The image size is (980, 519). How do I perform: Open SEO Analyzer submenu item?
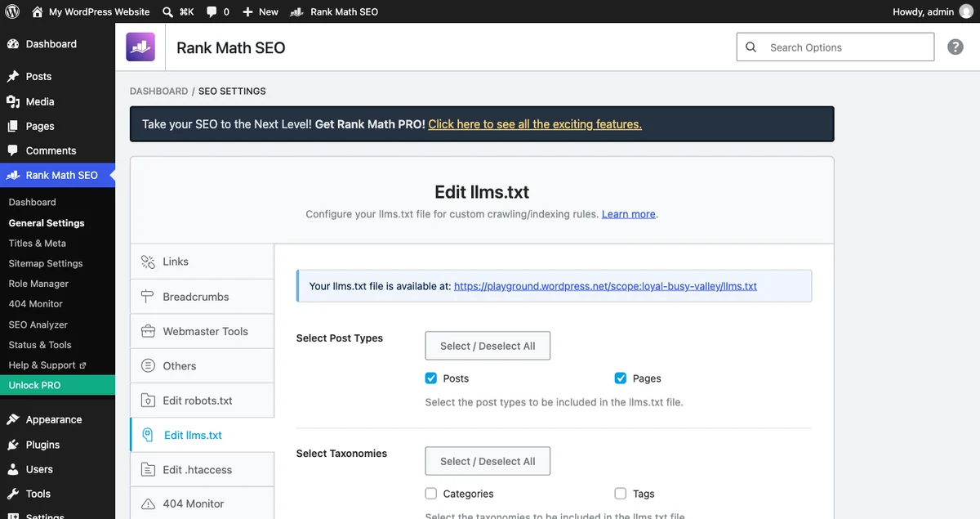[x=38, y=324]
